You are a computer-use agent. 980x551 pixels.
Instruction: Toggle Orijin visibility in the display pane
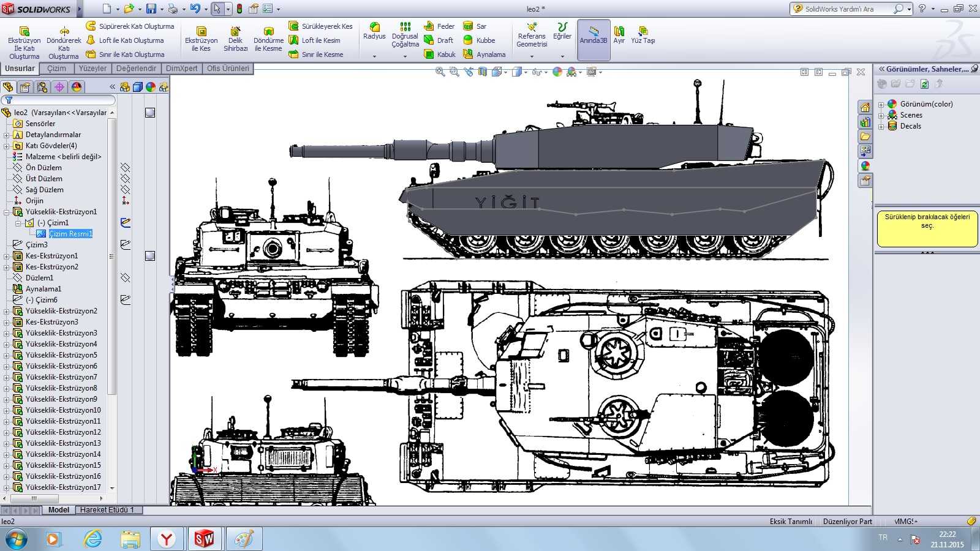click(126, 201)
